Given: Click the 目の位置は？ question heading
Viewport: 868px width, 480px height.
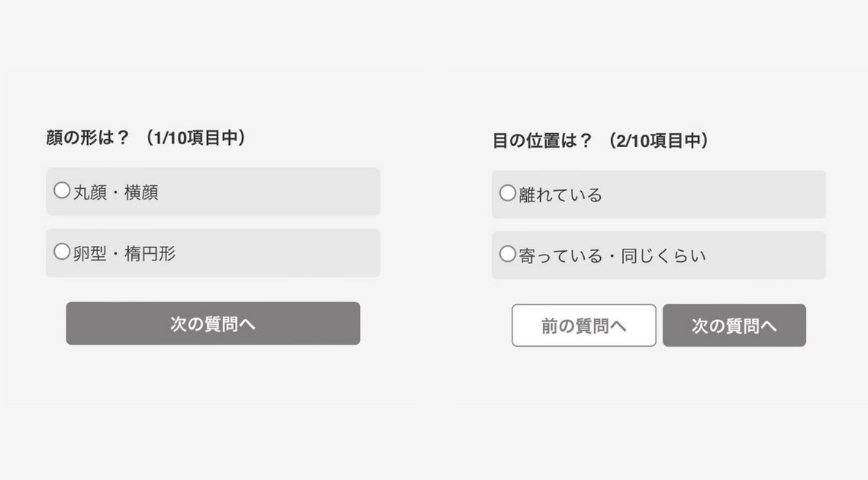Looking at the screenshot, I should 542,140.
